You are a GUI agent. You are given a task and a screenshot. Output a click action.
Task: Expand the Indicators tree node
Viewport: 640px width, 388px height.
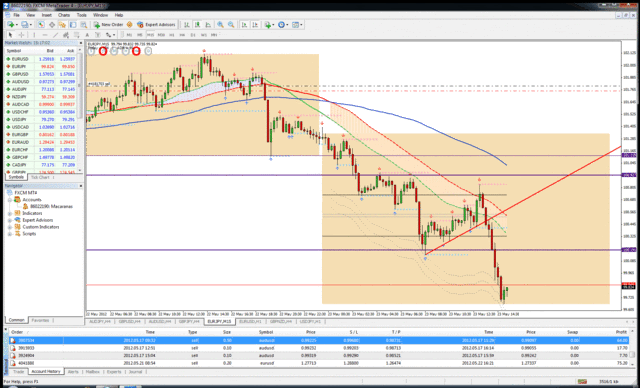10,213
